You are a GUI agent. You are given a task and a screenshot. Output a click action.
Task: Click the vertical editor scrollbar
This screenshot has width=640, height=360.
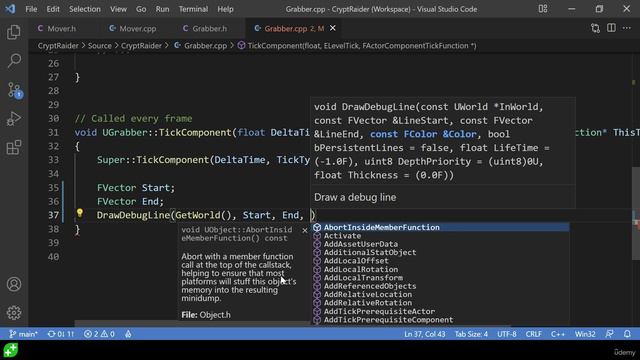(636, 213)
